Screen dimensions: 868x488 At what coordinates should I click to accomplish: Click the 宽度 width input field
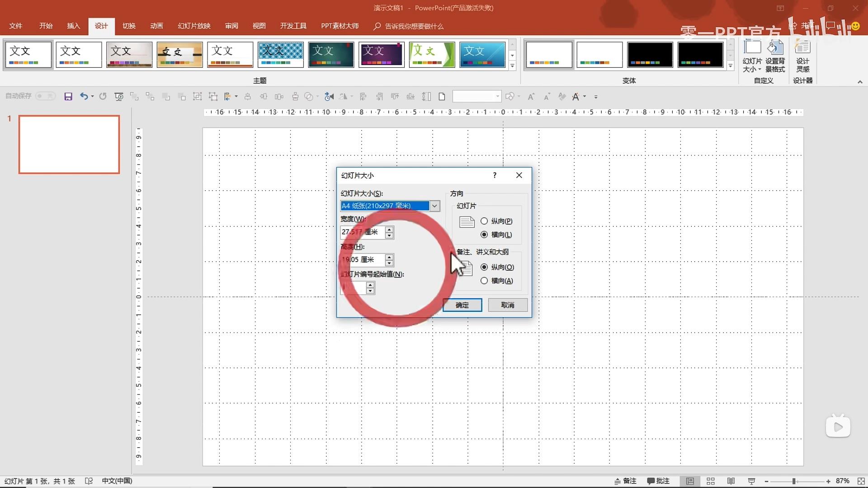pyautogui.click(x=363, y=232)
